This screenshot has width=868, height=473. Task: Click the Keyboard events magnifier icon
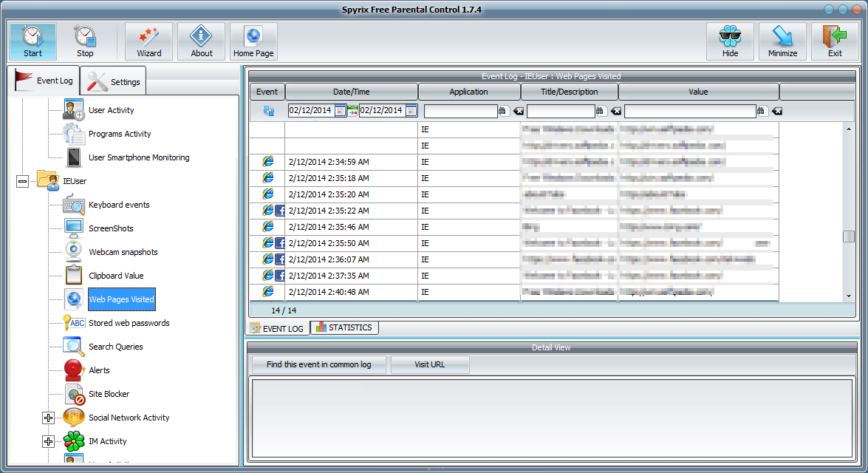(74, 205)
